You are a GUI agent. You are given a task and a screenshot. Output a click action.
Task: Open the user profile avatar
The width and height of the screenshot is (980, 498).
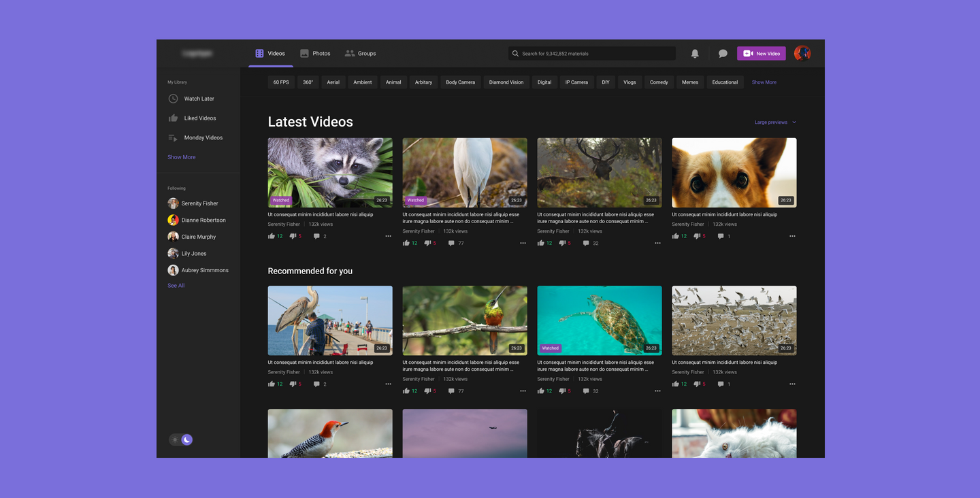(x=802, y=53)
